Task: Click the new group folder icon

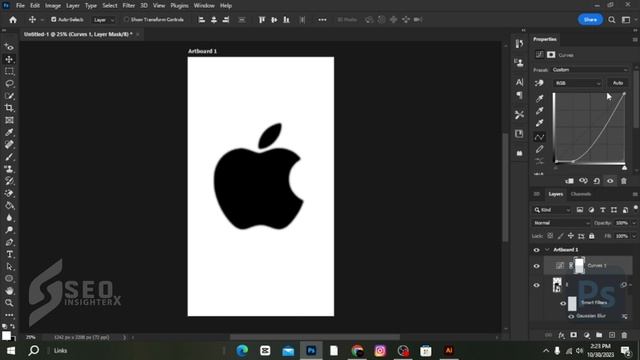Action: coord(599,335)
